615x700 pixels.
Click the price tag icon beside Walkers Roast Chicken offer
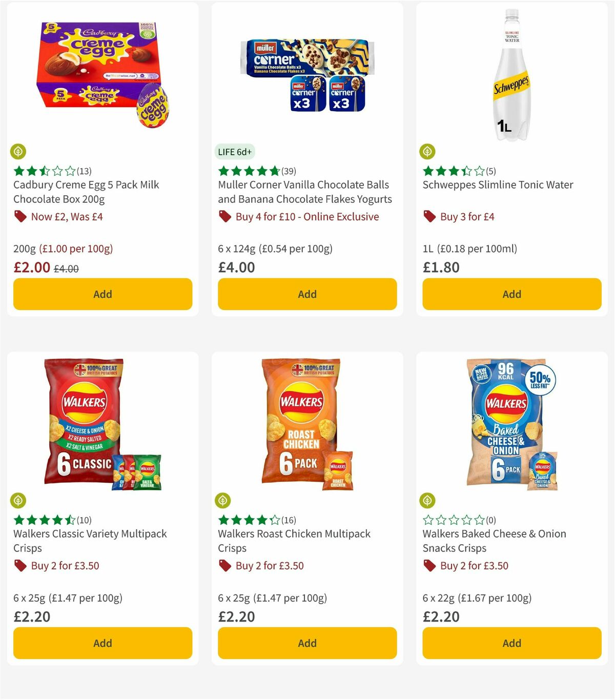coord(224,566)
